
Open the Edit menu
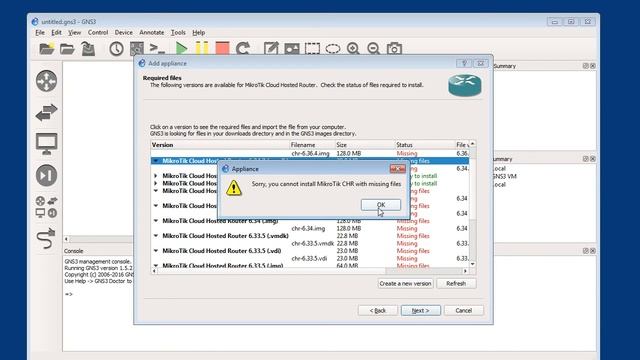(x=56, y=33)
